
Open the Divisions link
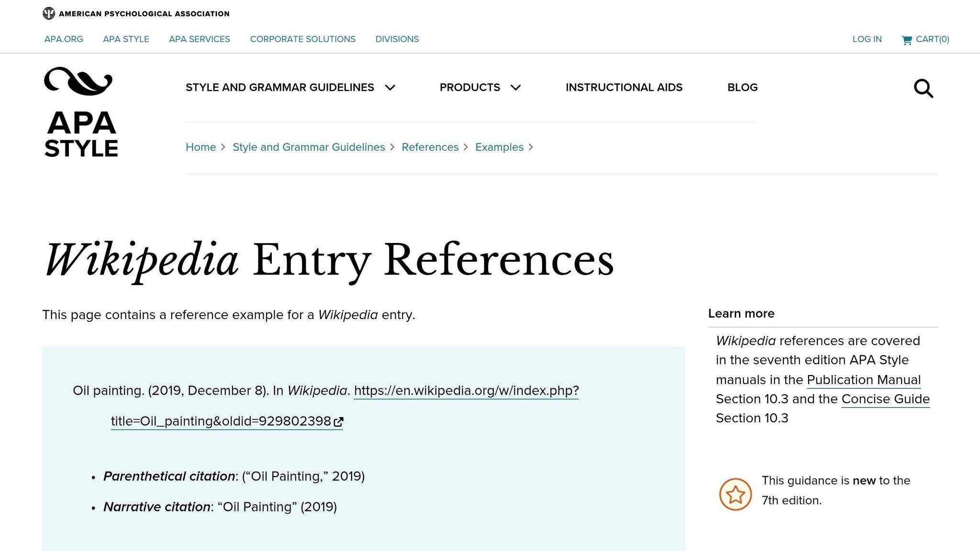click(x=397, y=39)
